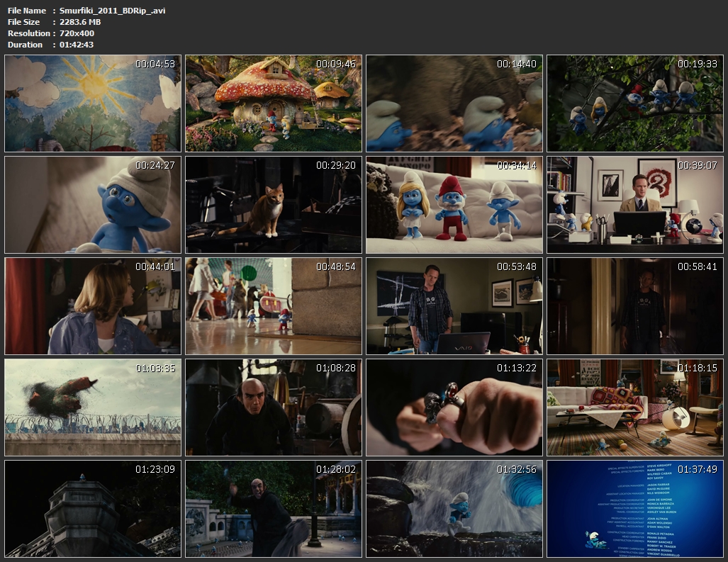The image size is (728, 562).
Task: Open the toy store thumbnail at 00:48:54
Action: (x=274, y=306)
